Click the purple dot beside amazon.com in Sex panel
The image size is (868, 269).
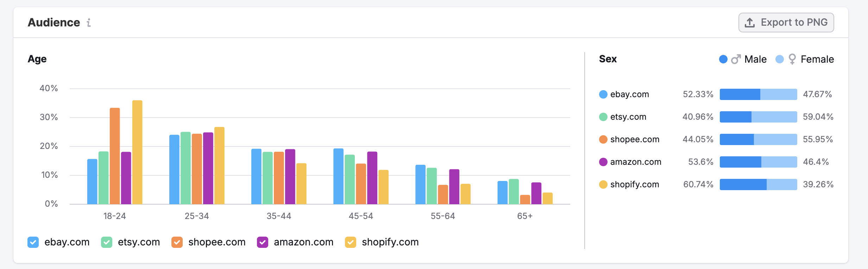[x=603, y=162]
